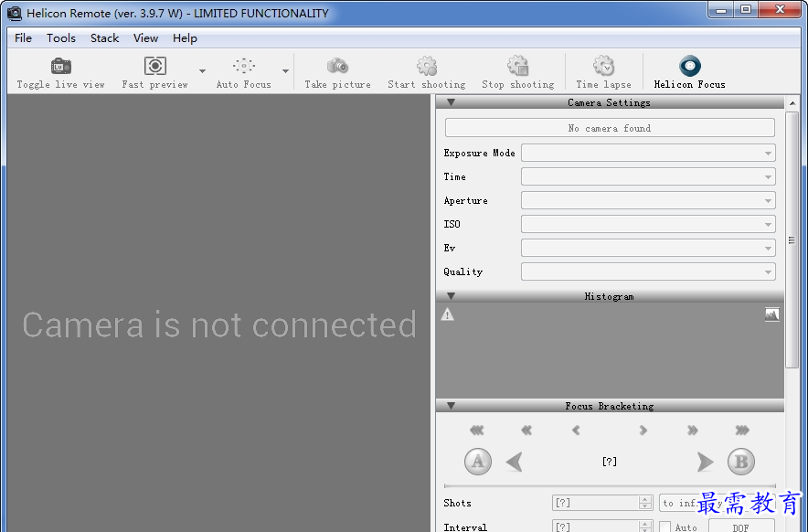Click the Start shooting gear icon
808x532 pixels.
[x=427, y=66]
